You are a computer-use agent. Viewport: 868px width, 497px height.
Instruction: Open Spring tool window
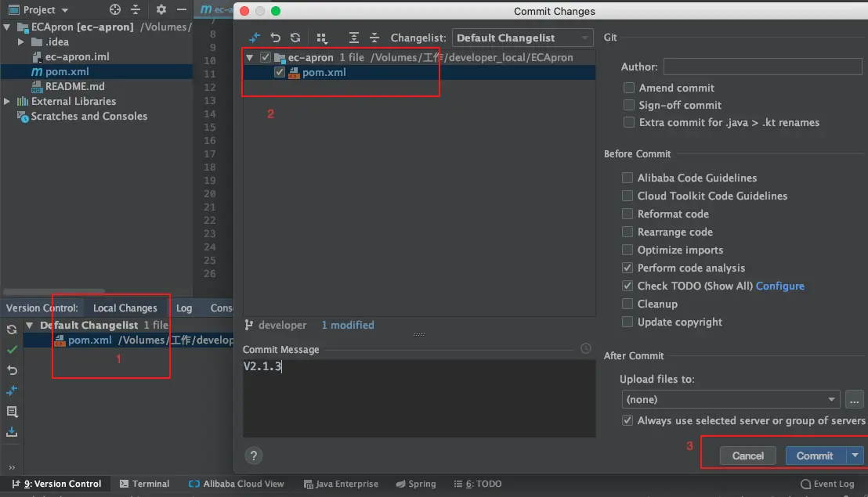(416, 484)
